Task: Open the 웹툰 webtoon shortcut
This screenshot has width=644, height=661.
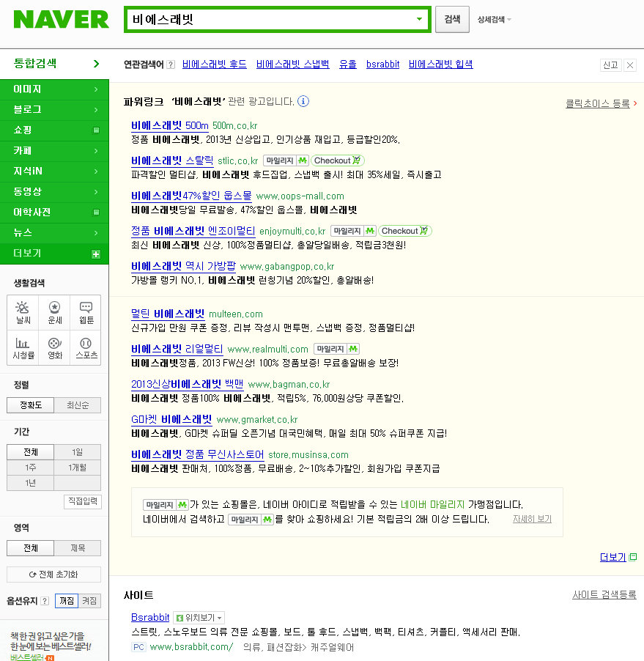Action: point(86,312)
